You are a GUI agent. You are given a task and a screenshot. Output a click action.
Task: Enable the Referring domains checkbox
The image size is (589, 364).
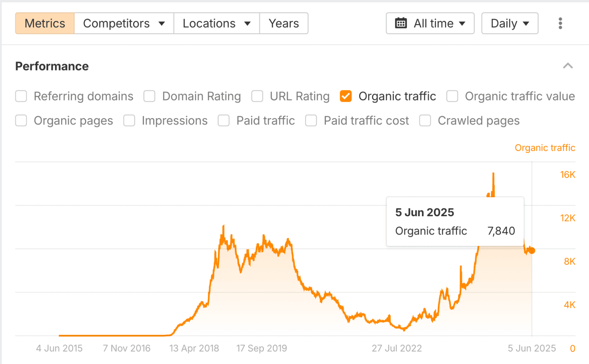[21, 96]
